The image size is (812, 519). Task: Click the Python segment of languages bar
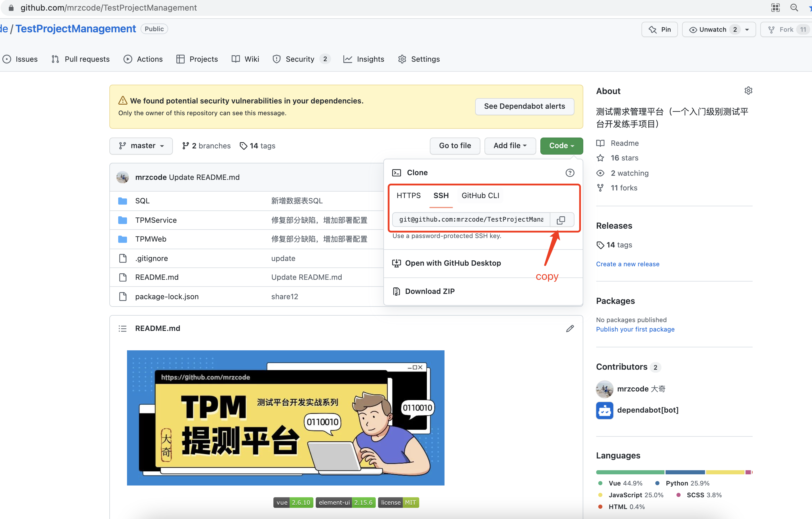(685, 472)
